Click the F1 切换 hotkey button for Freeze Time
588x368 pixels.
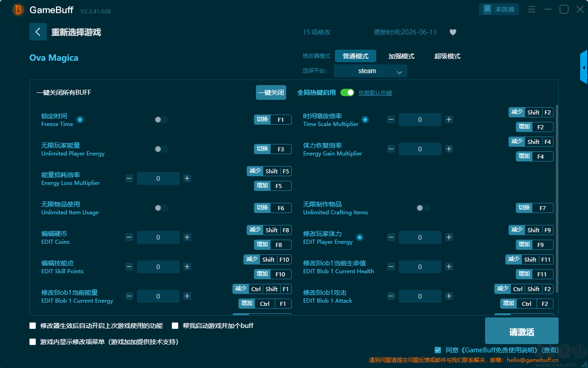pyautogui.click(x=273, y=120)
